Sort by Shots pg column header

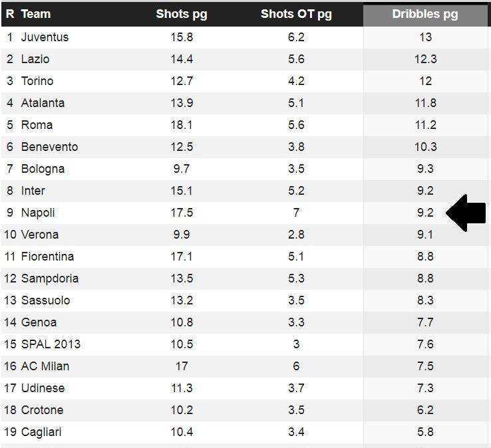181,14
